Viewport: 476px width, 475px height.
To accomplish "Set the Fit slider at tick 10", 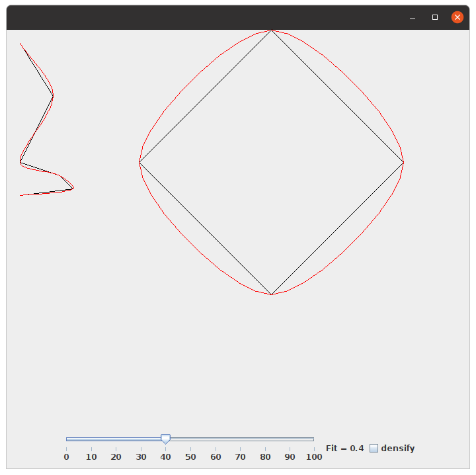I will point(91,439).
